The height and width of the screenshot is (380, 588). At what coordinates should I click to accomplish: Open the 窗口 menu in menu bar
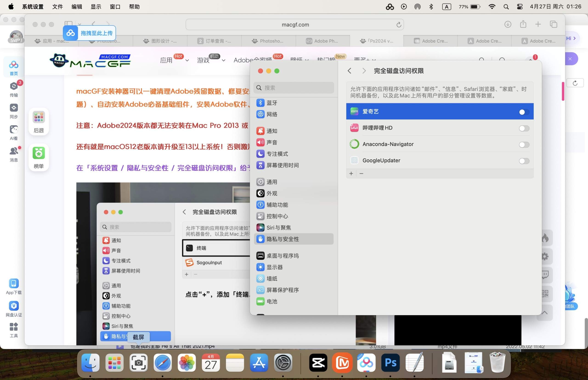tap(115, 7)
